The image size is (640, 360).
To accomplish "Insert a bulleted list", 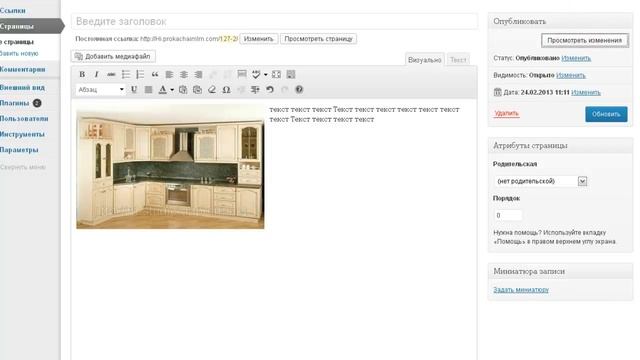I will 126,74.
